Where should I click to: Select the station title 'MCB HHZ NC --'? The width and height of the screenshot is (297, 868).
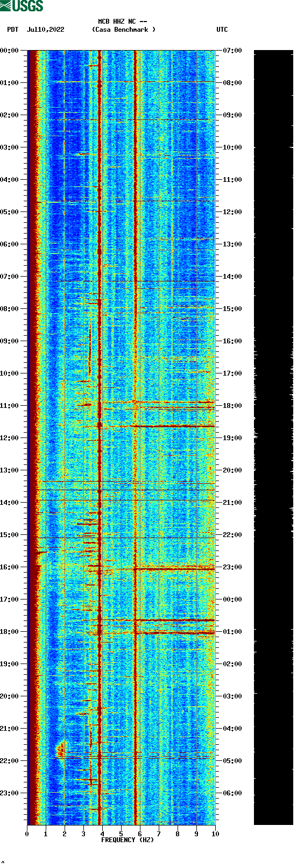click(123, 22)
